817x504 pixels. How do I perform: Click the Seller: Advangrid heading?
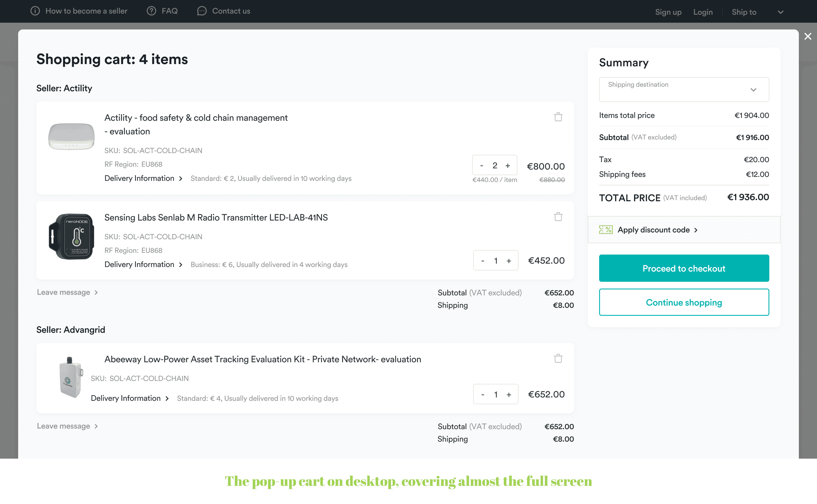coord(71,330)
